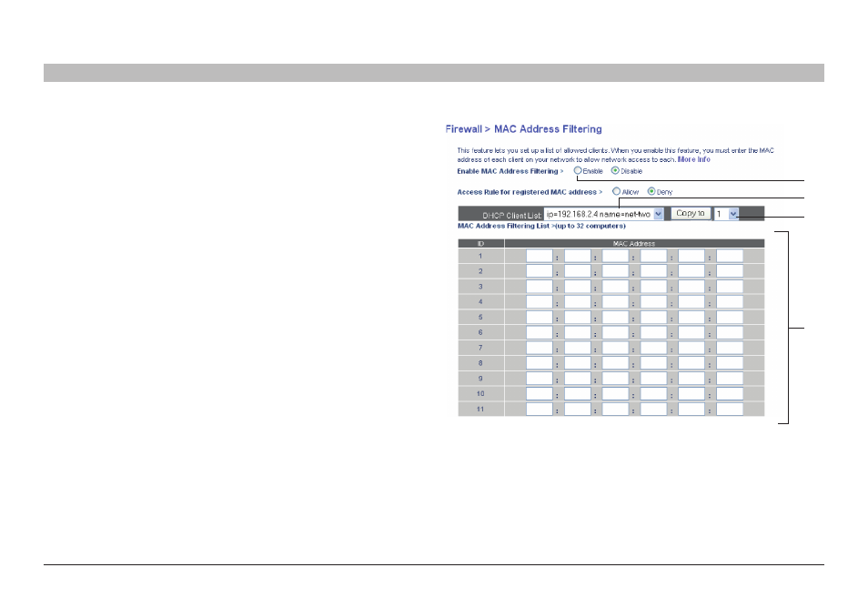Click last MAC address field in row 11
868x608 pixels.
[730, 410]
